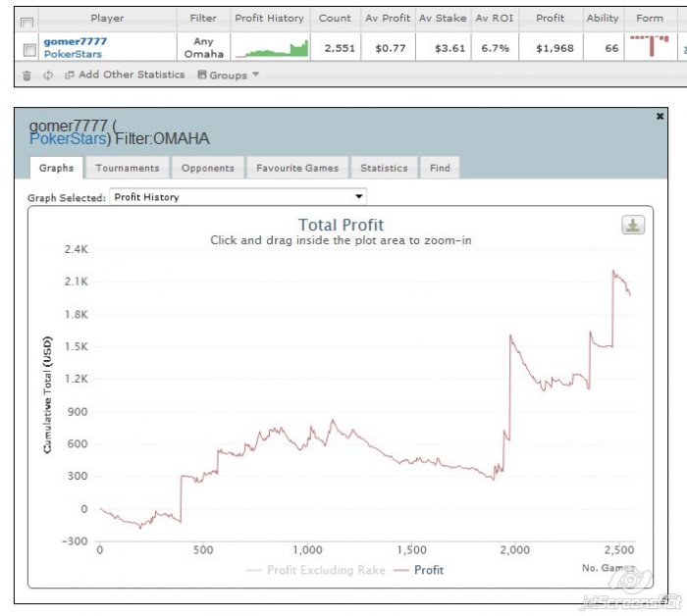Open the Statistics tab
Screen dimensions: 687x616
(384, 168)
